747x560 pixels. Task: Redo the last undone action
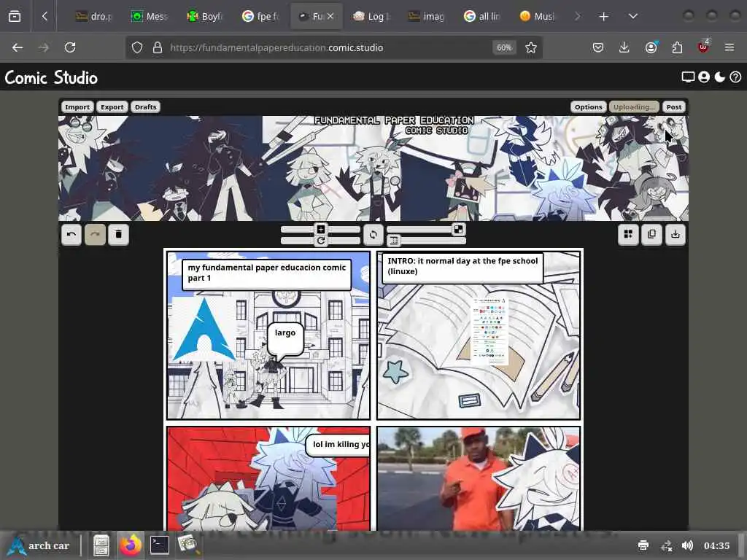(95, 234)
